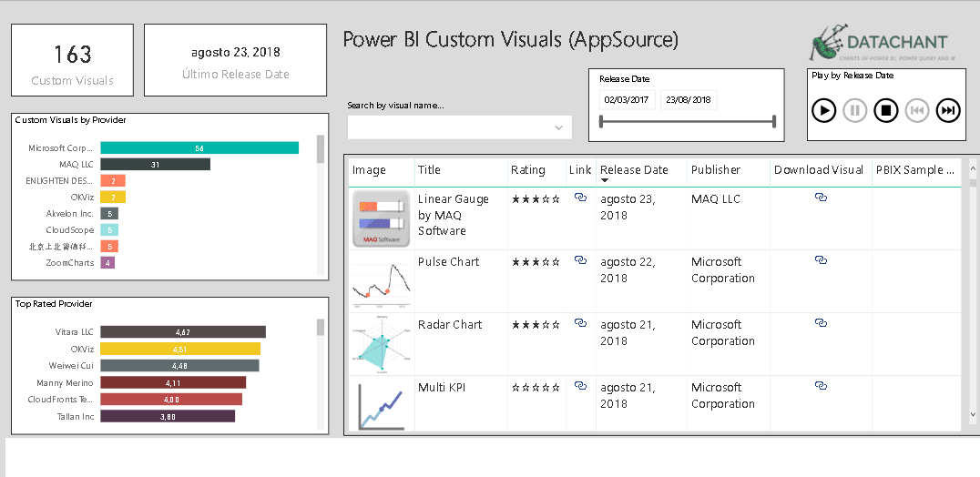The height and width of the screenshot is (477, 980).
Task: Click the Power BI Custom Visuals title
Action: (x=511, y=40)
